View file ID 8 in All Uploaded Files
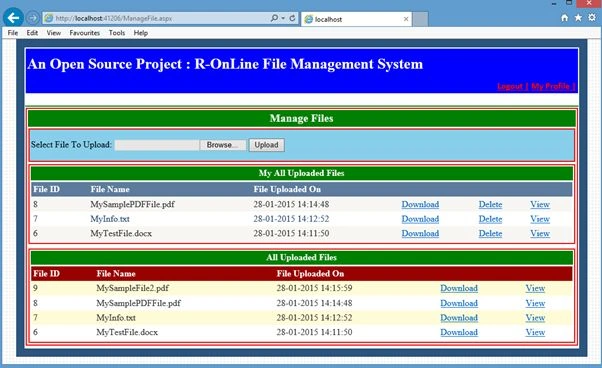Screen dimensions: 602x368 click(x=535, y=303)
